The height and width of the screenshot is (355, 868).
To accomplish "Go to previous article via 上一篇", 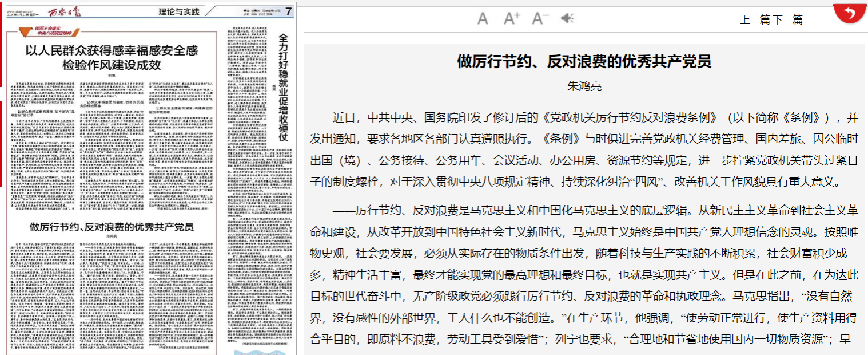I will click(755, 20).
